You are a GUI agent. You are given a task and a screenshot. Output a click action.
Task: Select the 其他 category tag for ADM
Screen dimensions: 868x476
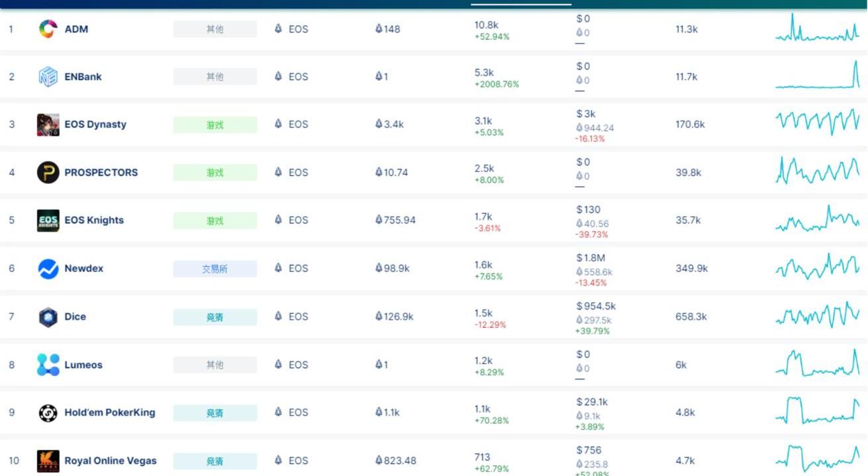(215, 29)
